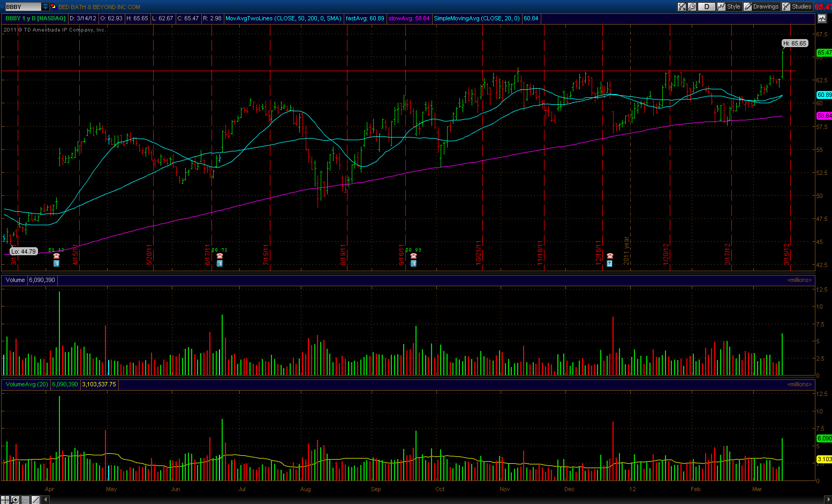Click the BED BATH & BEYOND INC COM title

(x=99, y=7)
